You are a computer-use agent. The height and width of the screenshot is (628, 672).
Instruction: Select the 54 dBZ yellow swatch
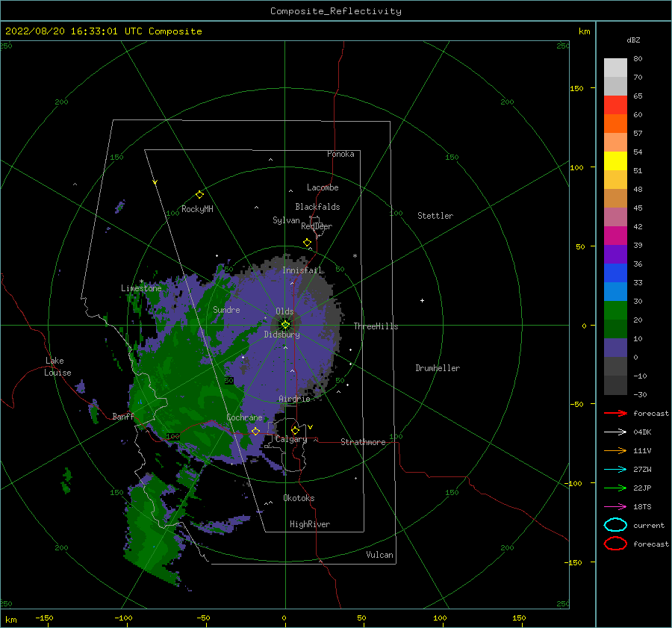click(615, 161)
